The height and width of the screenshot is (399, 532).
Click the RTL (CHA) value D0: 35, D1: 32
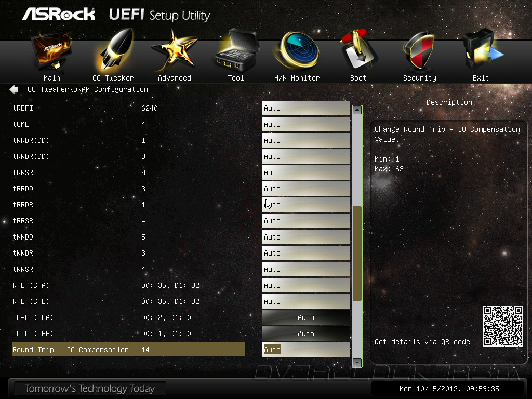pos(170,285)
